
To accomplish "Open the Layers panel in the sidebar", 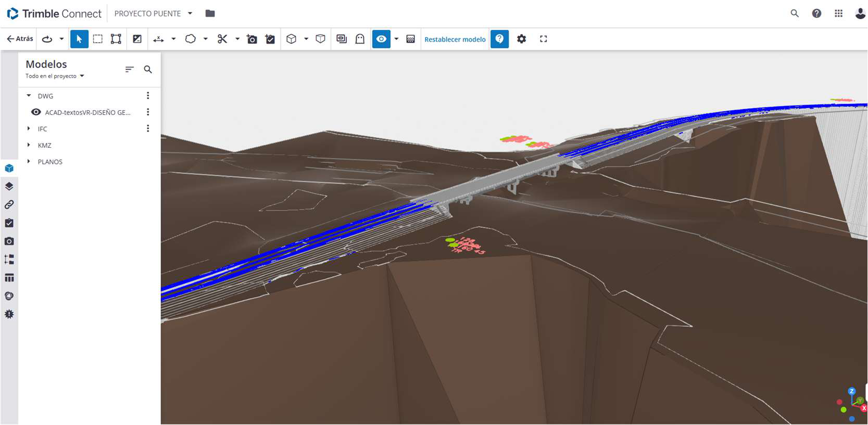I will click(9, 186).
